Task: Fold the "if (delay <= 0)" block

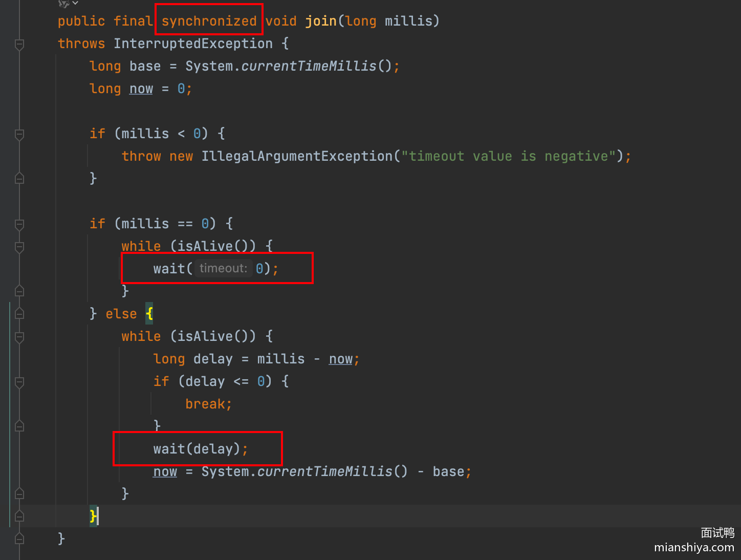Action: click(19, 382)
